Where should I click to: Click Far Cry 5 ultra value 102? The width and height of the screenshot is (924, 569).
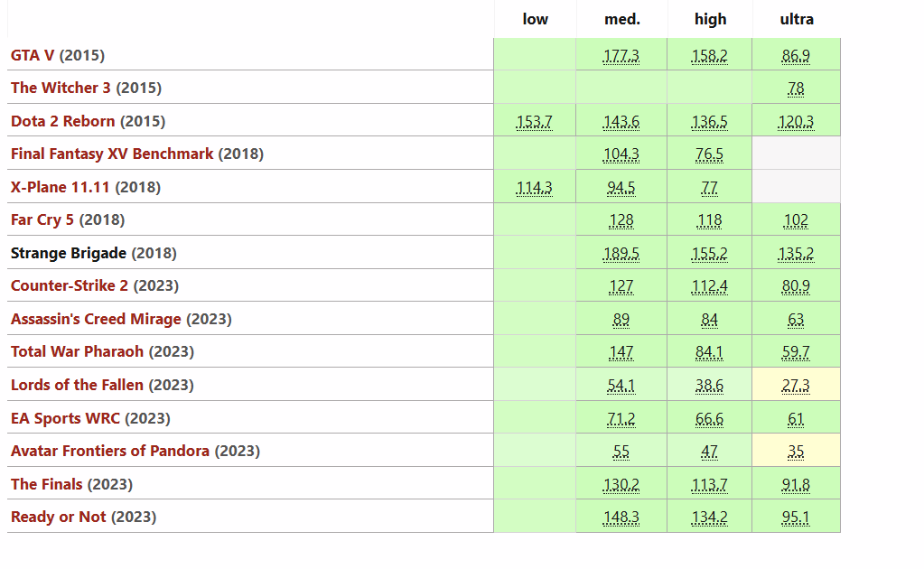(x=796, y=220)
